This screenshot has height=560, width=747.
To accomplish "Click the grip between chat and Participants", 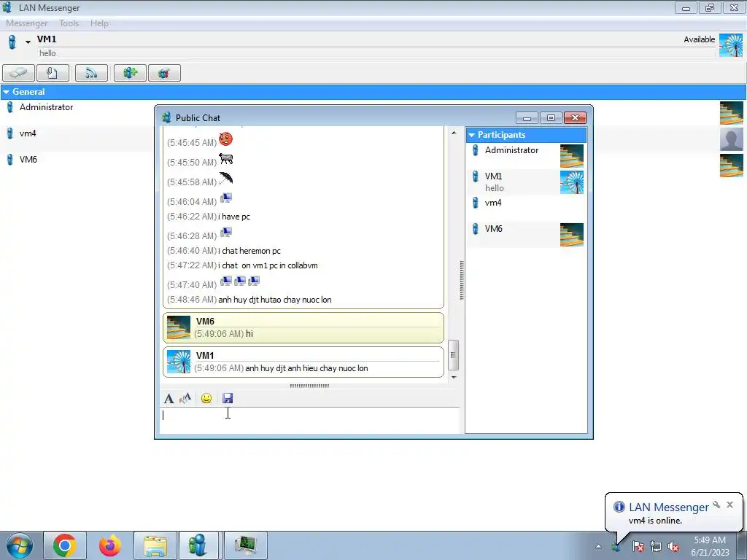I will click(x=462, y=280).
